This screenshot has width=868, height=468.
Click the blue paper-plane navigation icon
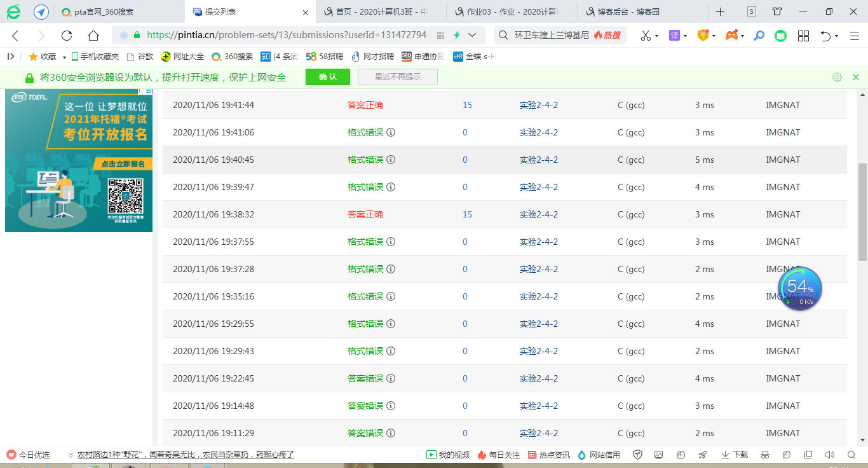click(x=41, y=12)
